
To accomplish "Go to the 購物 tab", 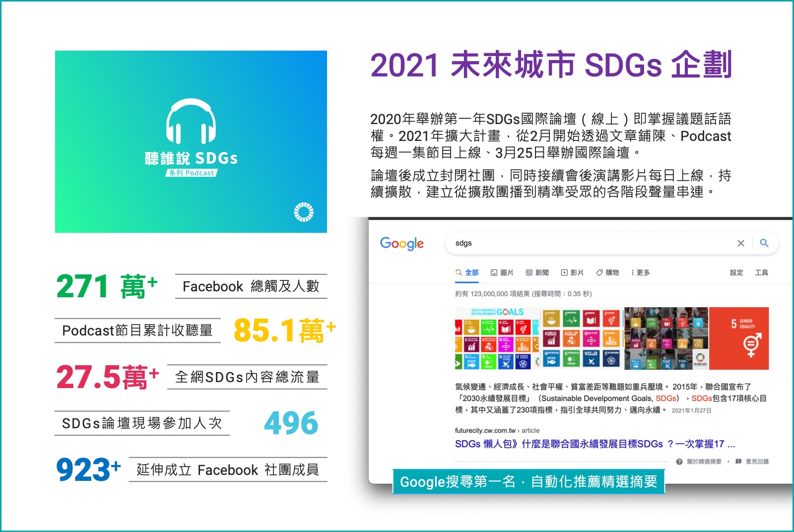I will coord(607,272).
